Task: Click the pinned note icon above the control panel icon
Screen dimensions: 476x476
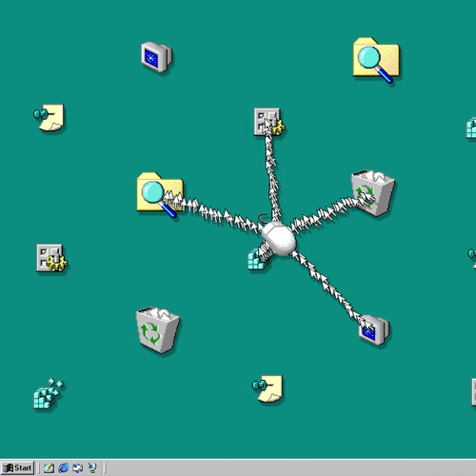Action: coord(49,117)
